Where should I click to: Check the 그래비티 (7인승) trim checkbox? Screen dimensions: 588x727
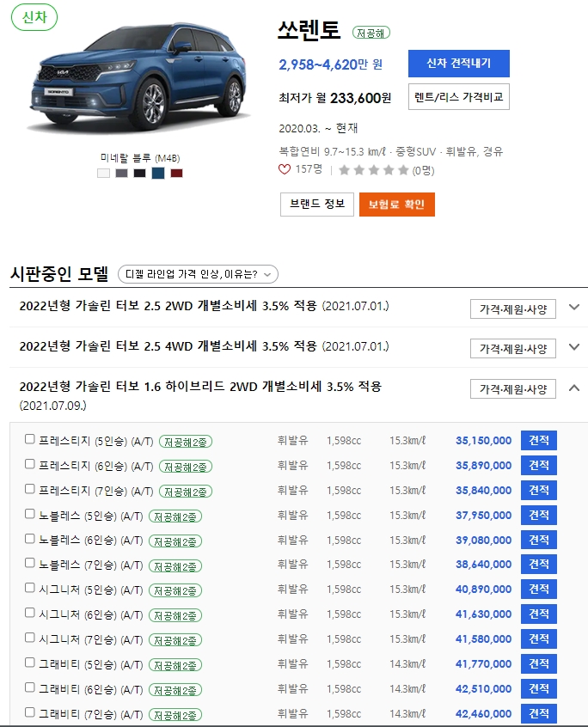(x=30, y=712)
